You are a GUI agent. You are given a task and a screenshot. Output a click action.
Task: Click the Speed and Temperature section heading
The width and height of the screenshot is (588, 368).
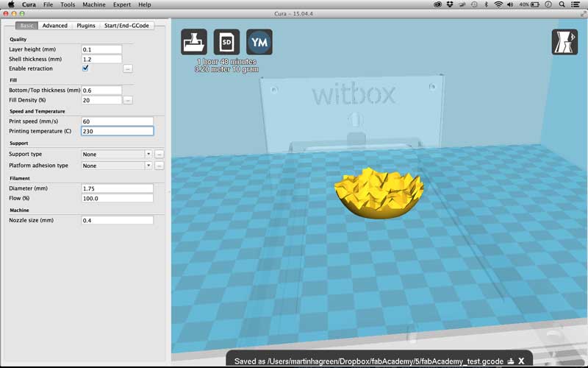coord(37,112)
